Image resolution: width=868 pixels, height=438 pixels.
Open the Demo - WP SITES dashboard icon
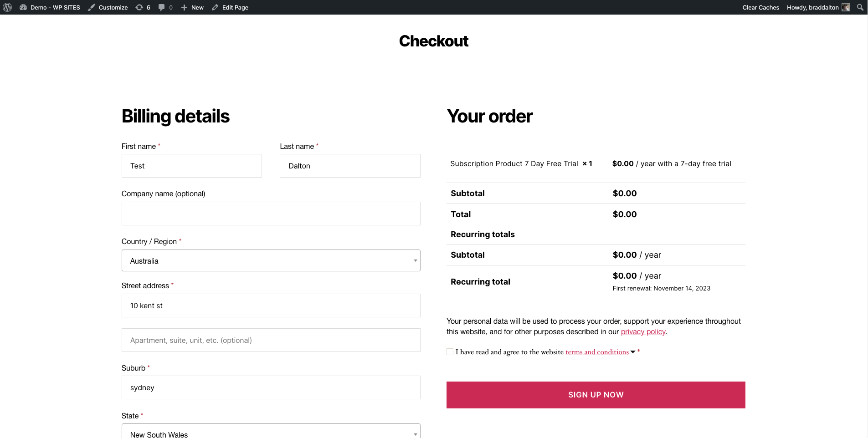pos(23,7)
